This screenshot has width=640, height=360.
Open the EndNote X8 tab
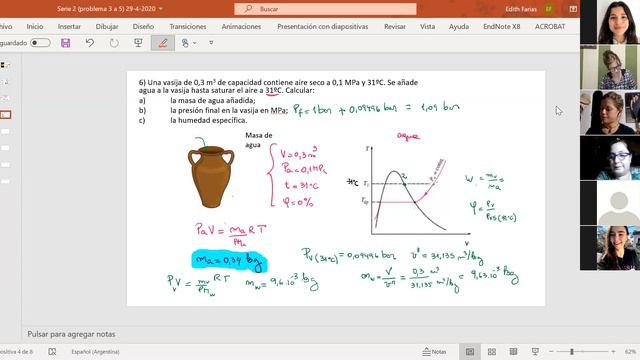502,27
